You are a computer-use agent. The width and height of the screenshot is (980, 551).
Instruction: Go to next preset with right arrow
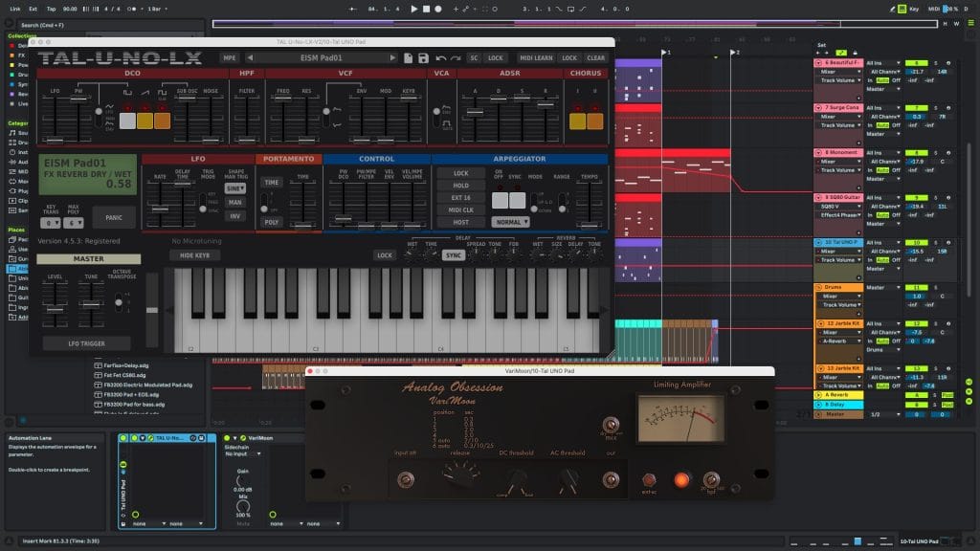[x=392, y=58]
